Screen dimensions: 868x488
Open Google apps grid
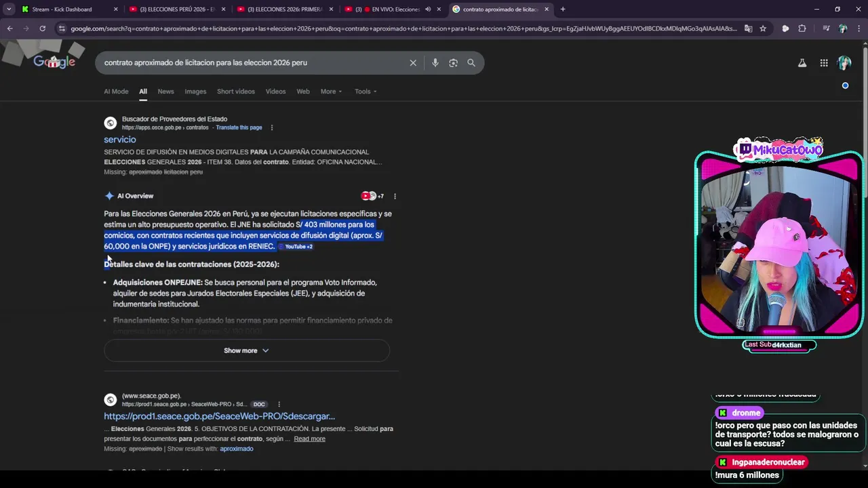tap(824, 63)
